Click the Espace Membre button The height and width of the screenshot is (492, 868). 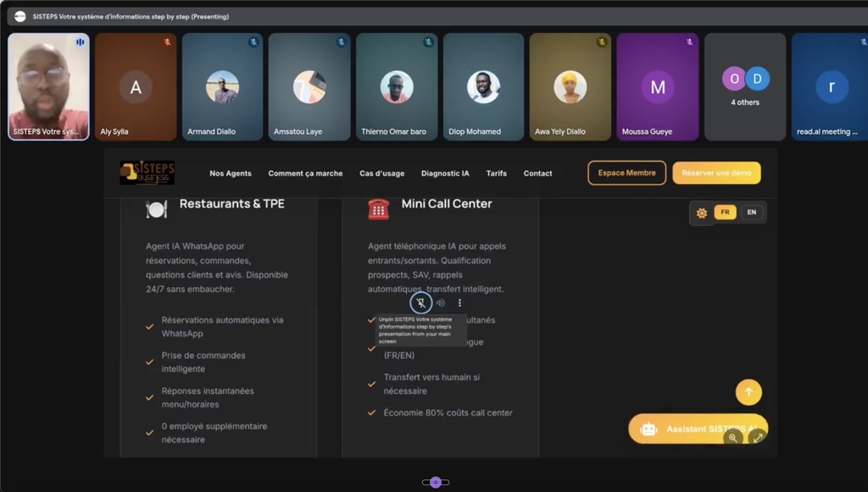click(626, 173)
